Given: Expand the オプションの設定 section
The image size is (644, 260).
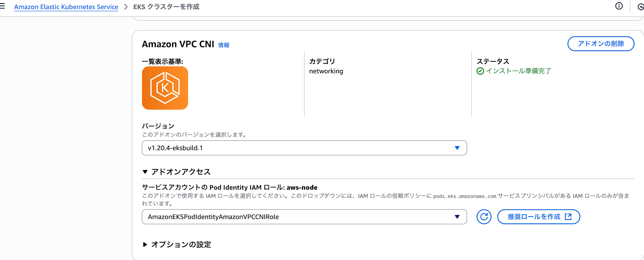Looking at the screenshot, I should pos(176,245).
